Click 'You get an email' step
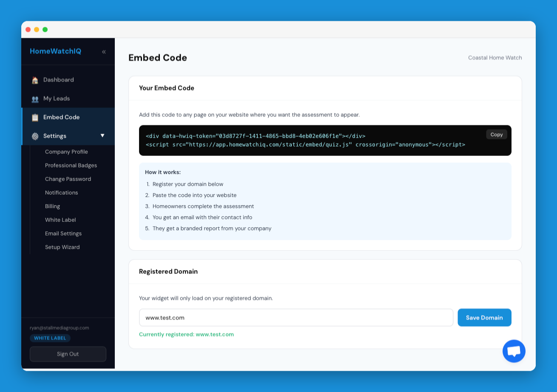The width and height of the screenshot is (557, 392). (202, 217)
